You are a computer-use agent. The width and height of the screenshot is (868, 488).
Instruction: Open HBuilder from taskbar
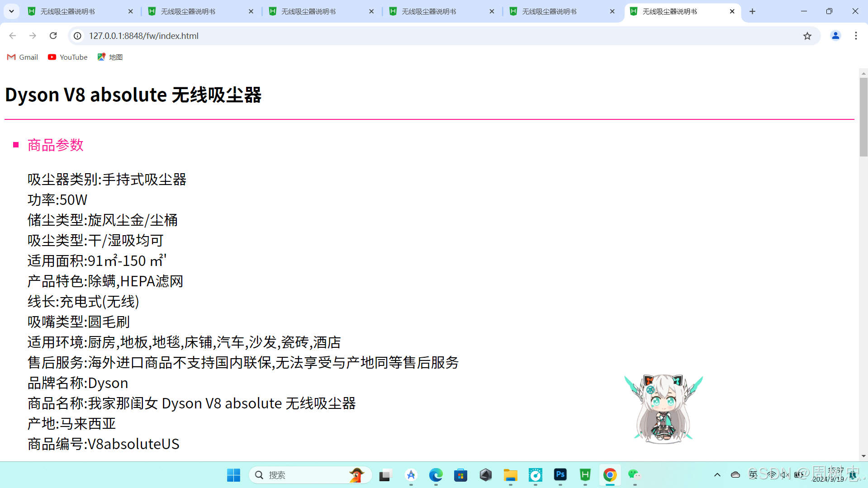(x=585, y=475)
